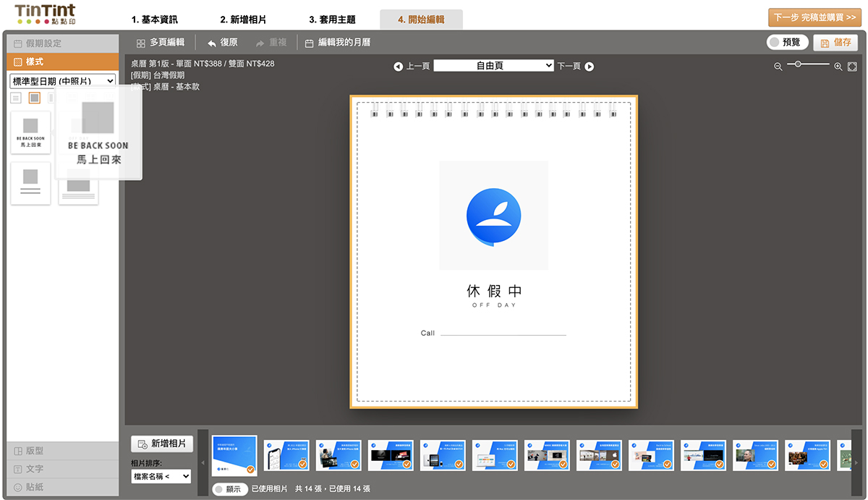This screenshot has width=868, height=500.
Task: Click the zoom-out magnifier icon
Action: [778, 67]
